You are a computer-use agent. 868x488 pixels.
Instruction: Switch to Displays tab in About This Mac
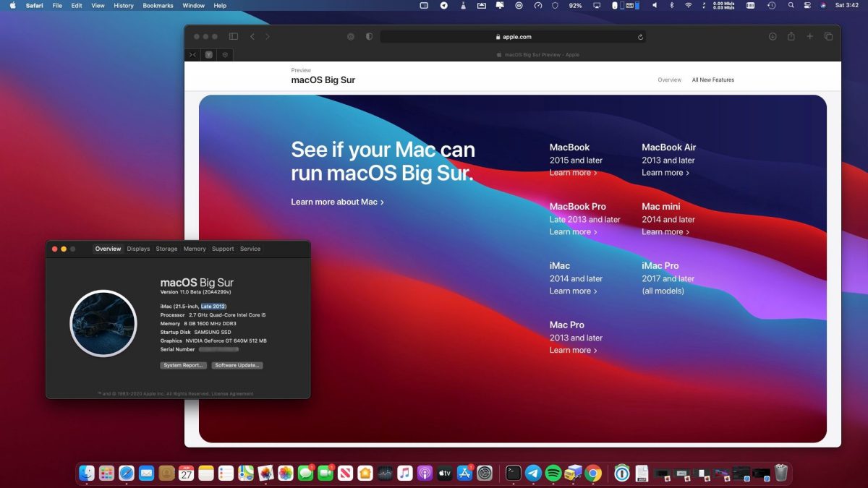[139, 249]
